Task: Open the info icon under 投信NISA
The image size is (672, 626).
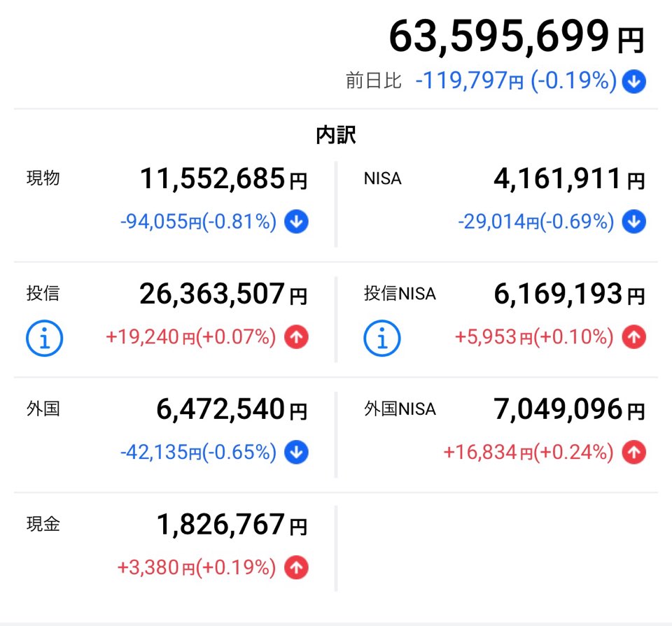Action: pyautogui.click(x=382, y=339)
